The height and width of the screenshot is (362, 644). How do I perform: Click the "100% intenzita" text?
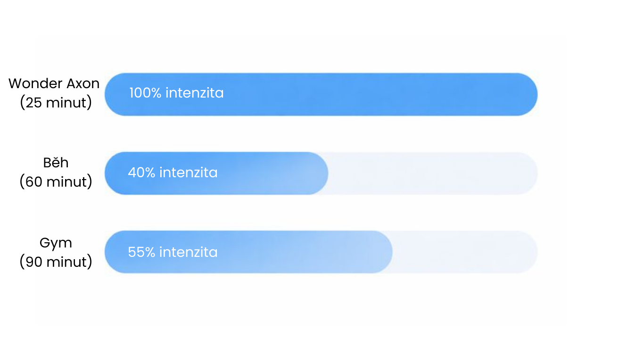pyautogui.click(x=176, y=93)
